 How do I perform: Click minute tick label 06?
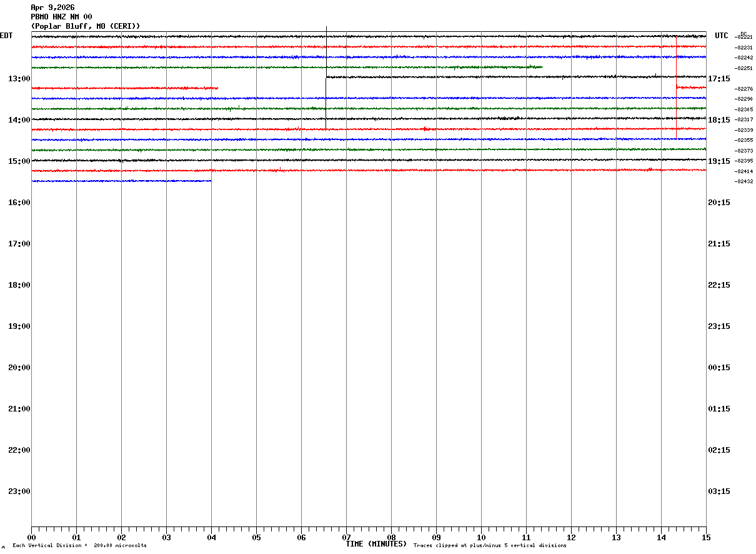coord(301,538)
